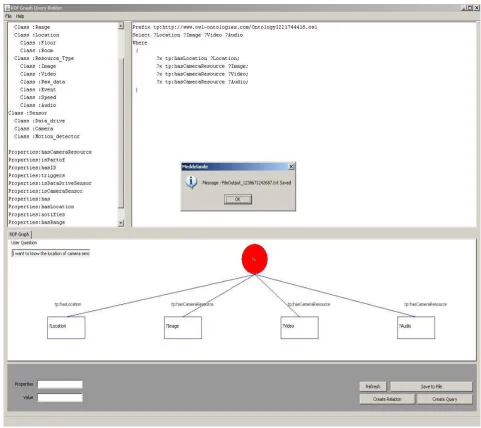
Task: Select 'Class :Floor' in the list
Action: (38, 43)
